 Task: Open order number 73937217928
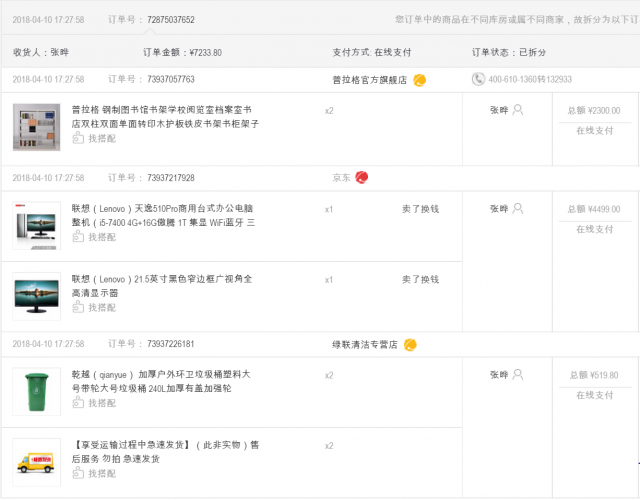coord(171,178)
